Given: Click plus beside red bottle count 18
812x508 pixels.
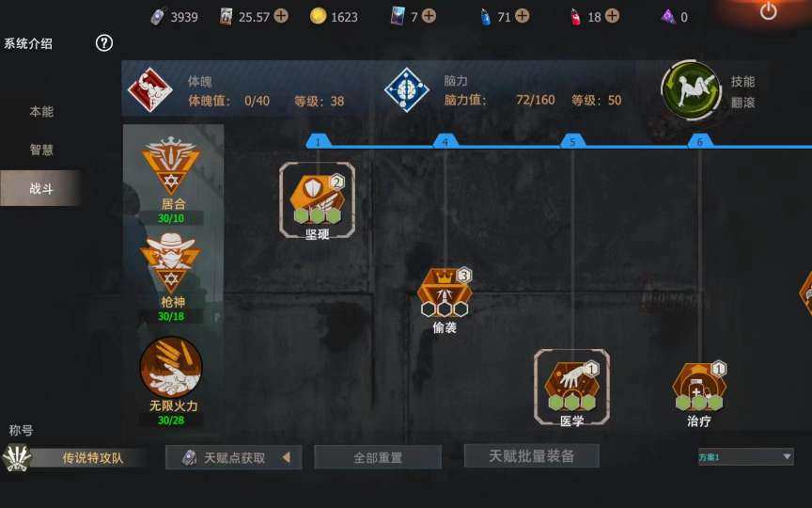Looking at the screenshot, I should point(612,16).
